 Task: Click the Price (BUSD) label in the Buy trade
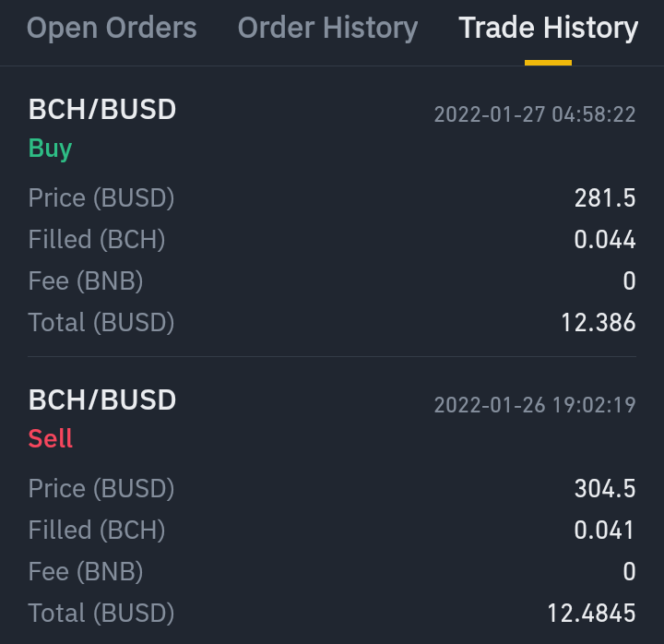[x=101, y=197]
